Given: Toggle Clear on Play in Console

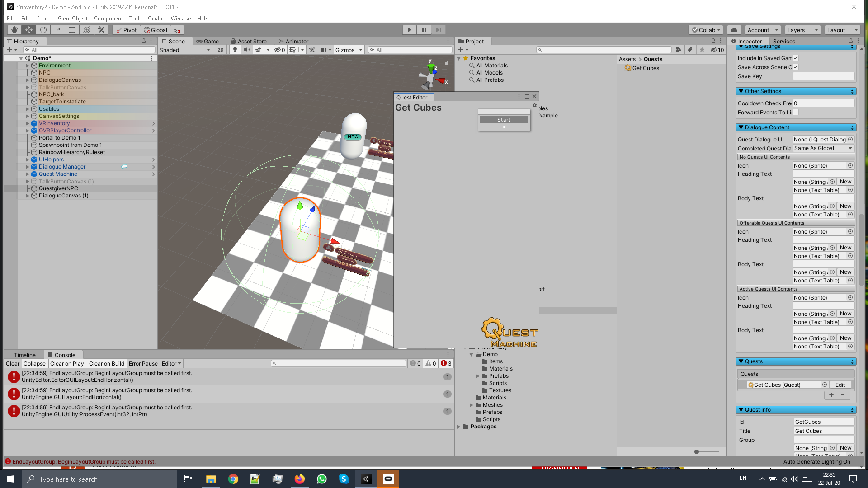Looking at the screenshot, I should pyautogui.click(x=67, y=363).
